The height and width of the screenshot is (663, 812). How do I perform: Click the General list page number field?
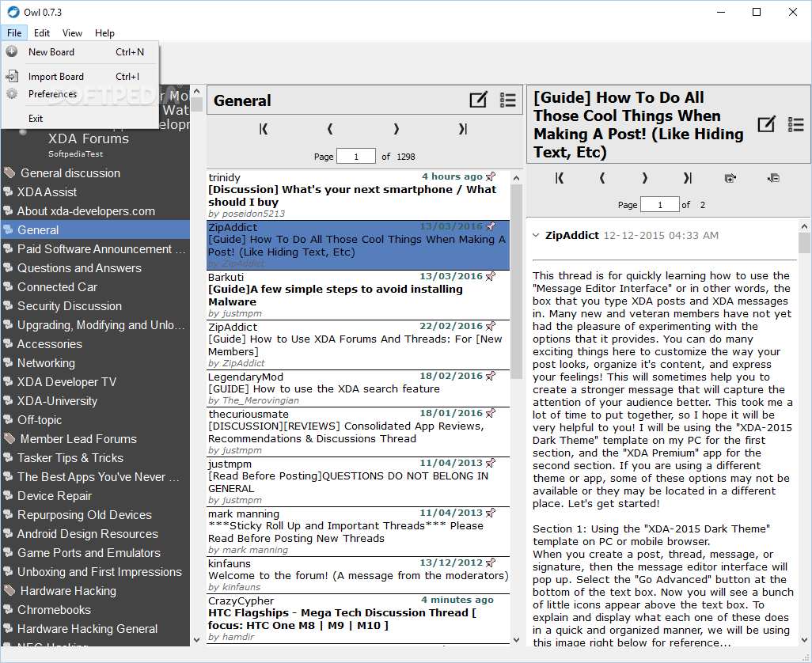click(356, 157)
